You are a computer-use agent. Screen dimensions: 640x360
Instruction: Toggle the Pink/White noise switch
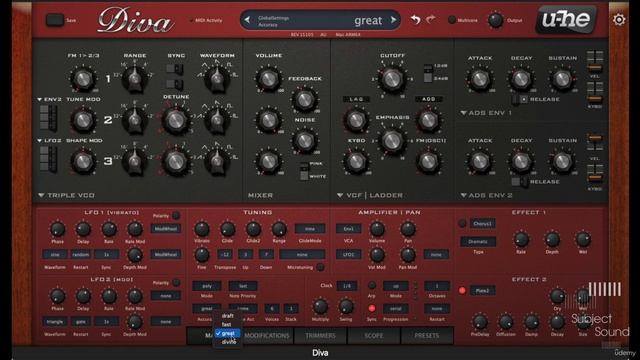pos(304,171)
